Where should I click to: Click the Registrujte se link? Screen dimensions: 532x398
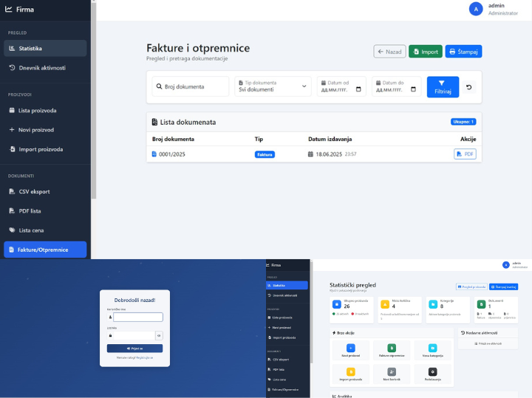[145, 357]
